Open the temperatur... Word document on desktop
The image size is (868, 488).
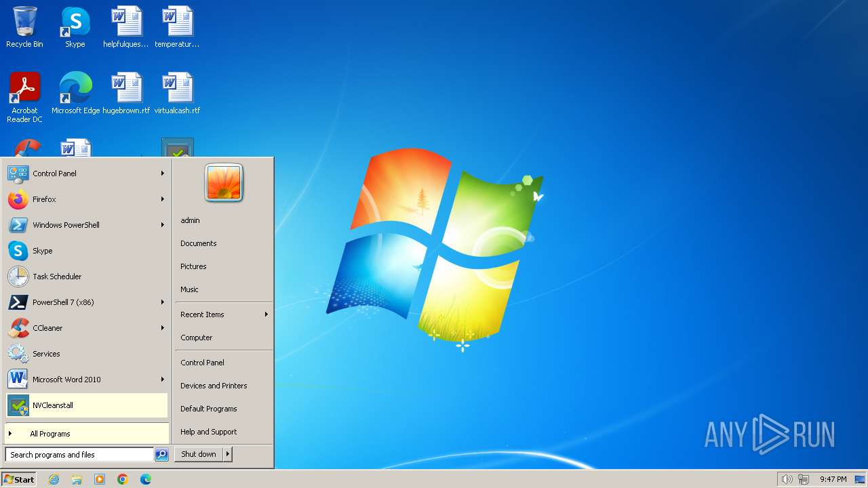[x=177, y=27]
